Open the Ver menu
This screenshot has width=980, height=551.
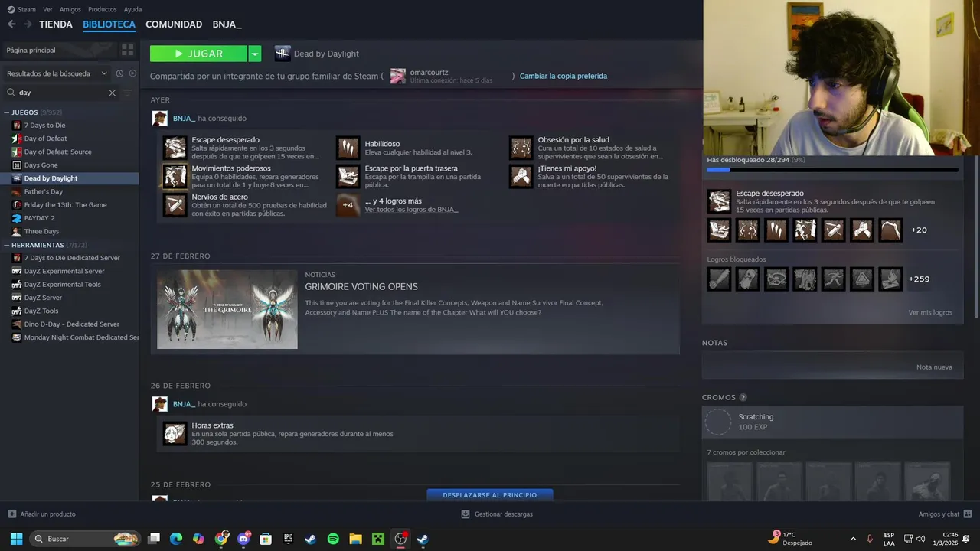[x=47, y=9]
